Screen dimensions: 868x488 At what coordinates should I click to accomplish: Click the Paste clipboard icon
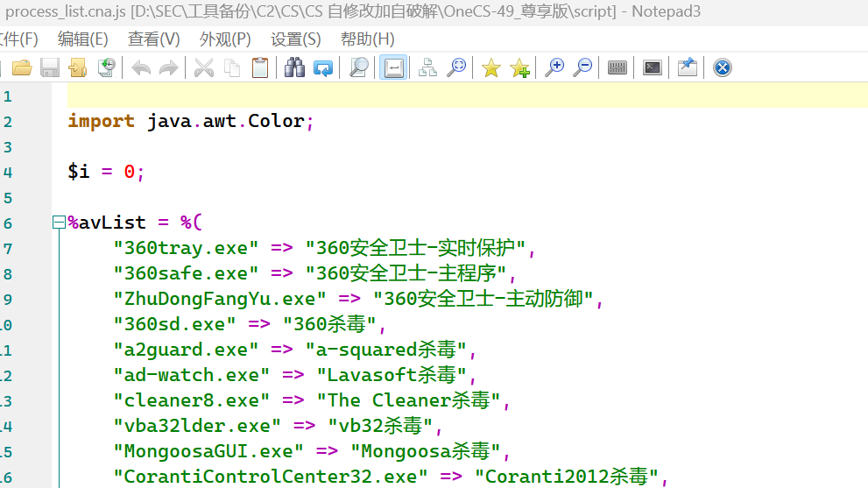point(259,67)
